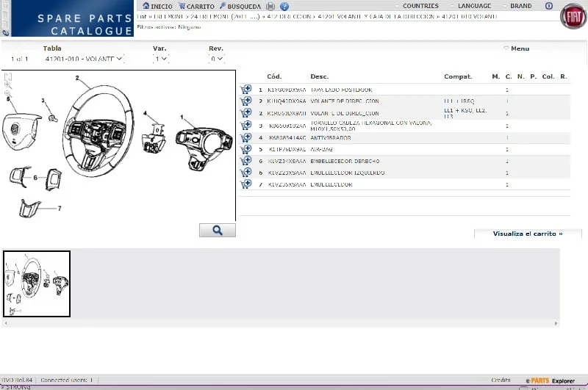588x390 pixels.
Task: Add AIR-BAG part to cart
Action: (245, 149)
